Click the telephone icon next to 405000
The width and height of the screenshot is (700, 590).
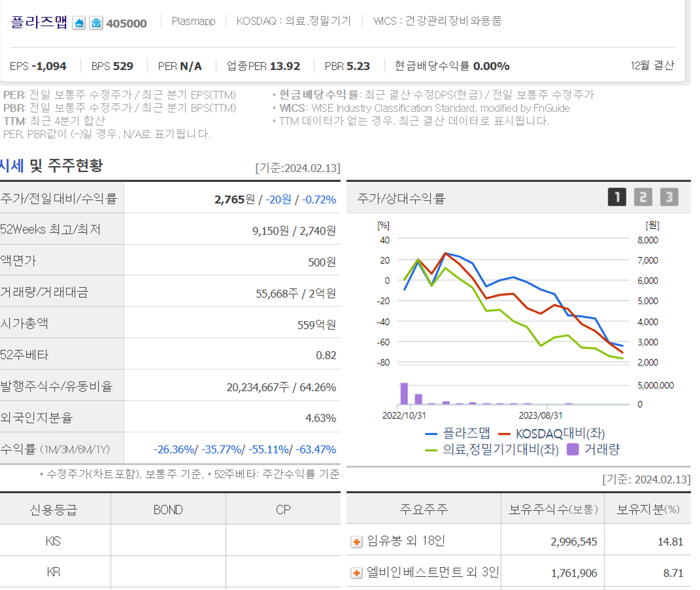pyautogui.click(x=95, y=23)
